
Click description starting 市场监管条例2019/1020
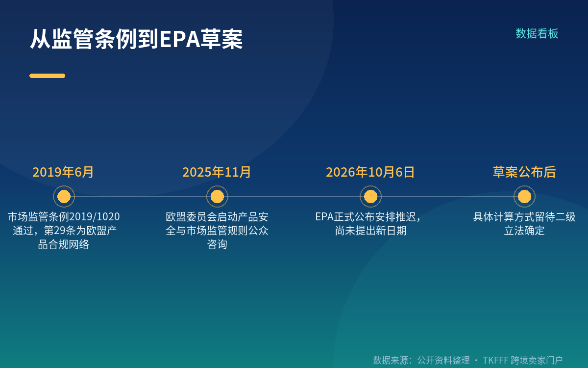(64, 230)
